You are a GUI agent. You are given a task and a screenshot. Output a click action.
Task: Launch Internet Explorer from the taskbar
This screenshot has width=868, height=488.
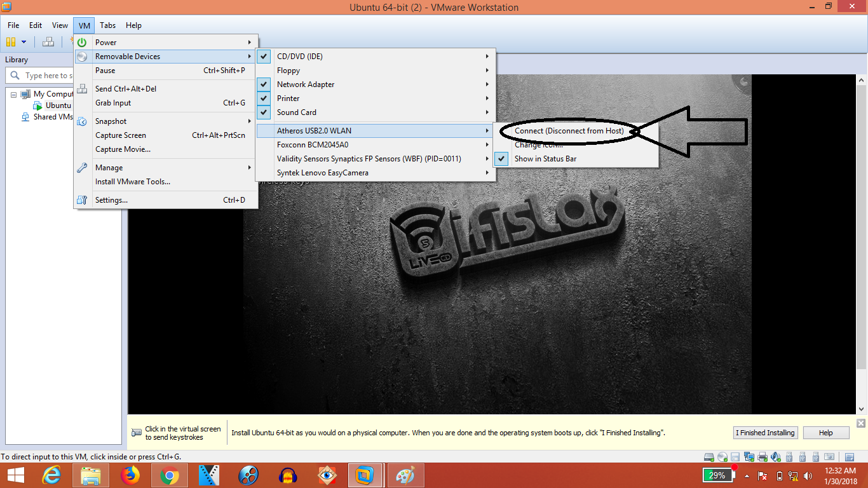coord(51,475)
